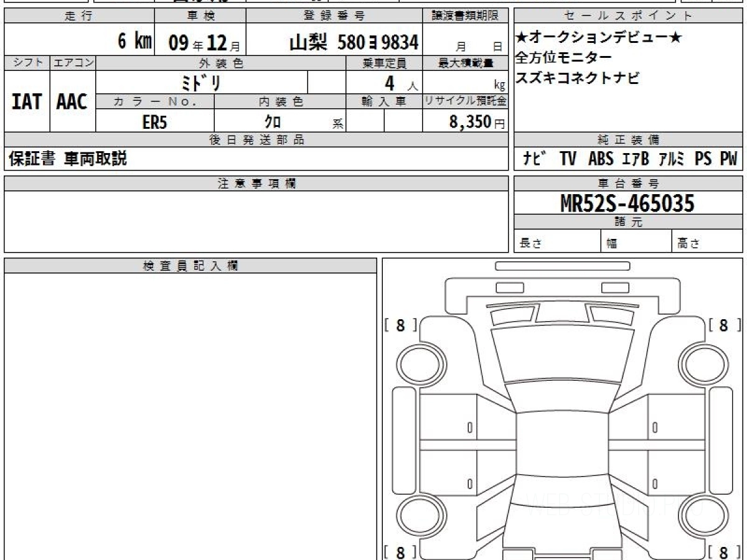Select the PS equipment item
Viewport: 747px width, 560px height.
(703, 159)
